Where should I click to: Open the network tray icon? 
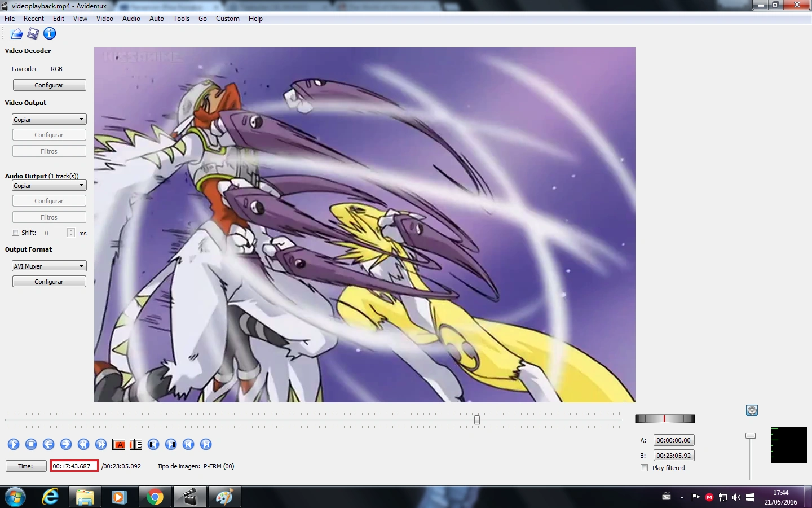tap(723, 497)
